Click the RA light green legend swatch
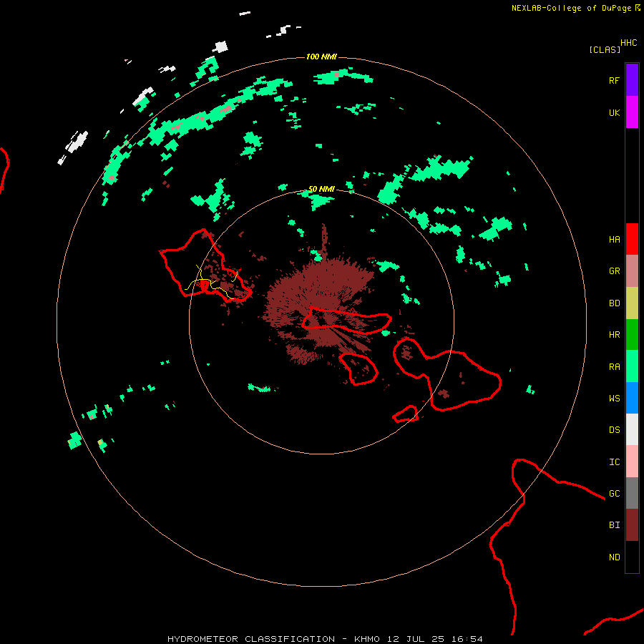 [x=632, y=366]
